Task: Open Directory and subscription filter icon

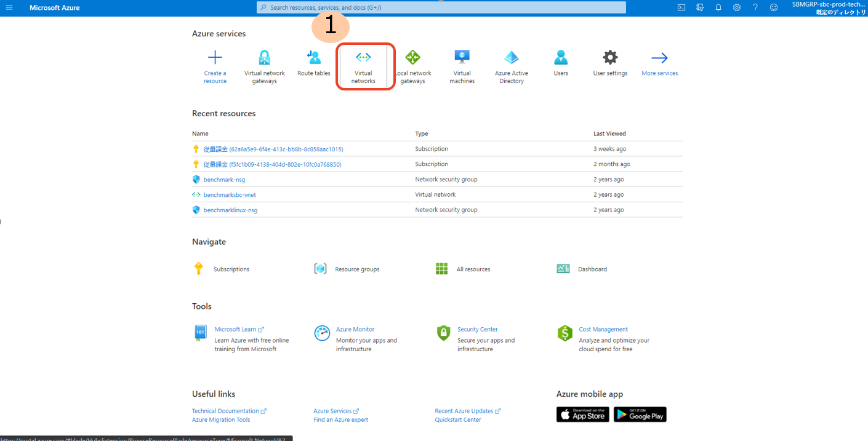Action: (x=700, y=7)
